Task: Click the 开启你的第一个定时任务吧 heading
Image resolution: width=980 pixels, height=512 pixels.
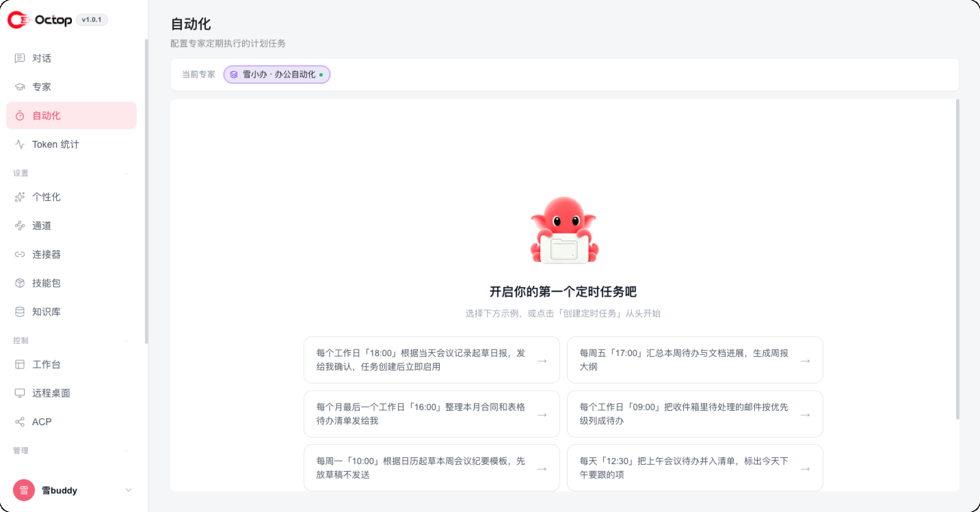Action: [563, 292]
